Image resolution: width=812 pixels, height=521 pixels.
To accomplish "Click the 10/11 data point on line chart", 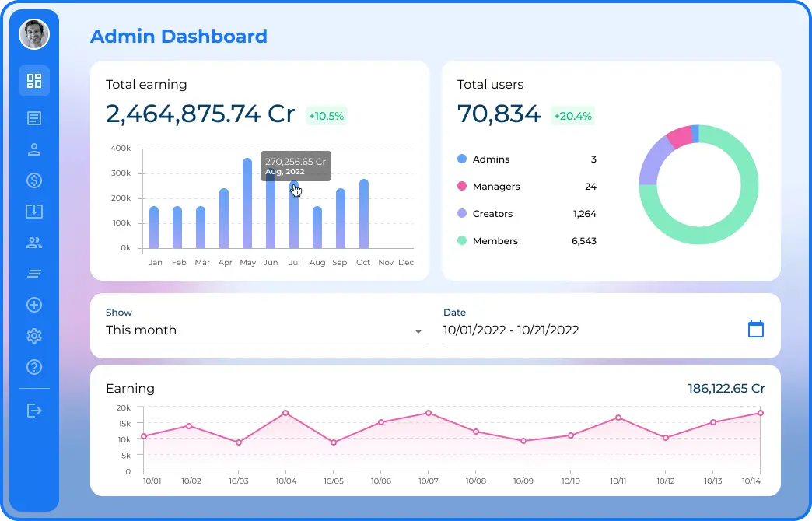I will [618, 418].
